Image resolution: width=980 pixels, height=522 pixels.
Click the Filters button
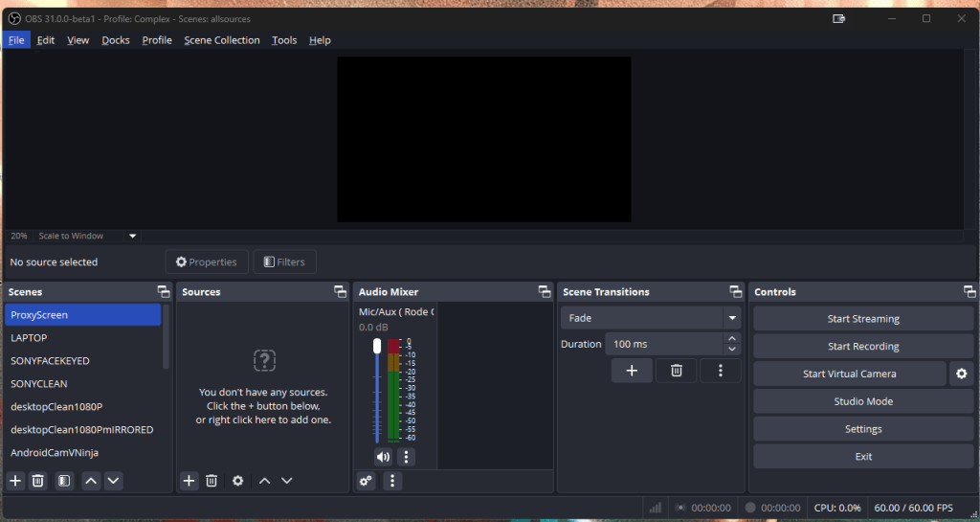click(x=284, y=261)
